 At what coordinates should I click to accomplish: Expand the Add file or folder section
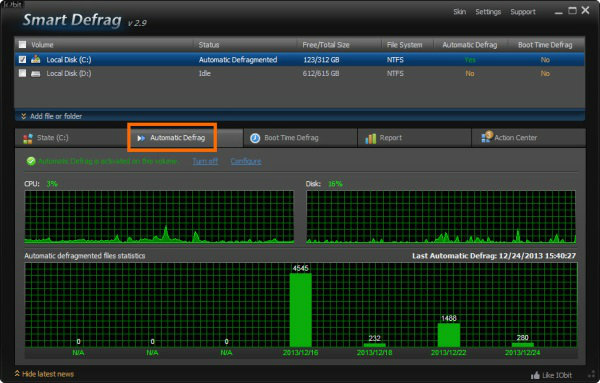click(52, 116)
